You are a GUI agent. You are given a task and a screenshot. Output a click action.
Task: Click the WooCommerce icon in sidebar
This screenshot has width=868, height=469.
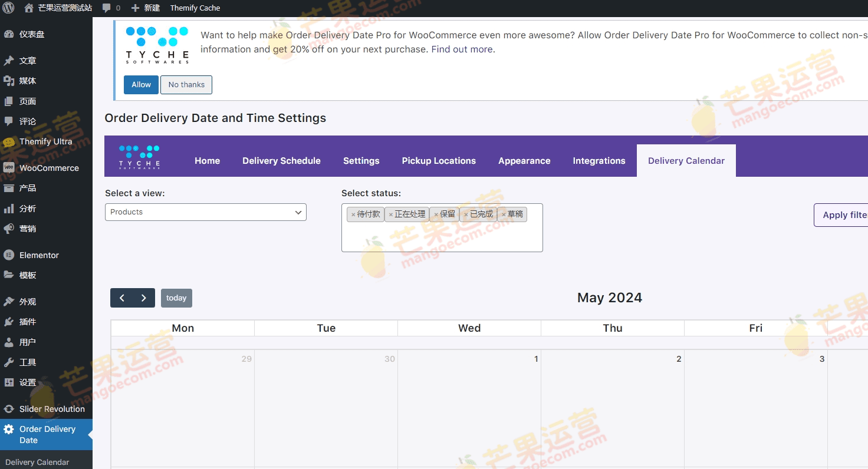click(9, 168)
